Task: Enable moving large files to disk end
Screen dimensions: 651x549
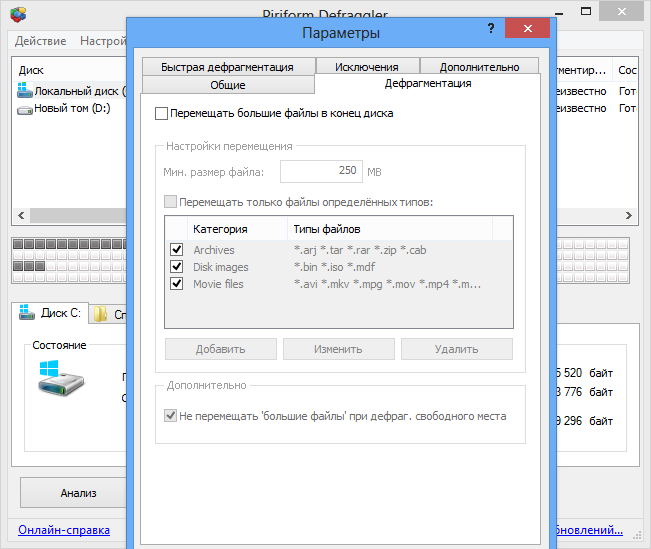Action: pos(161,113)
